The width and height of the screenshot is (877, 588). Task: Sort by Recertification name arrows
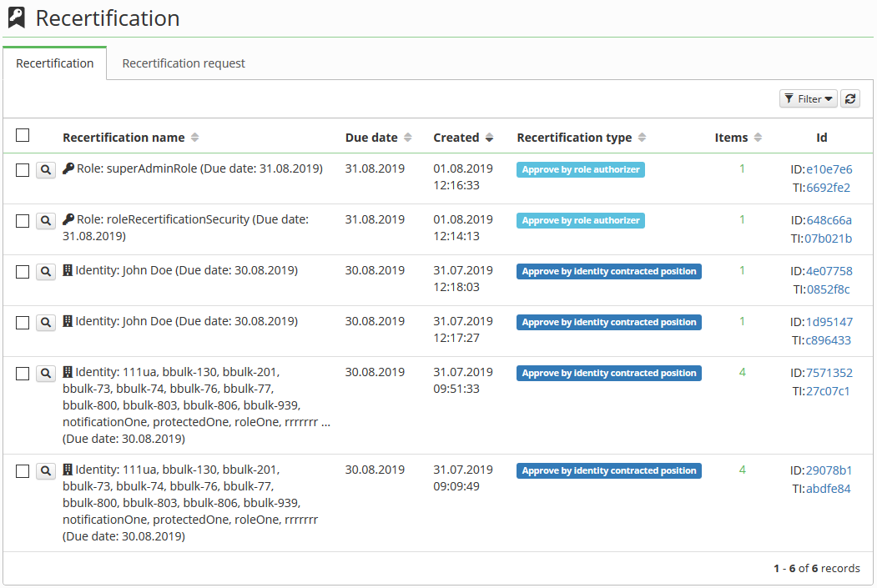[194, 138]
